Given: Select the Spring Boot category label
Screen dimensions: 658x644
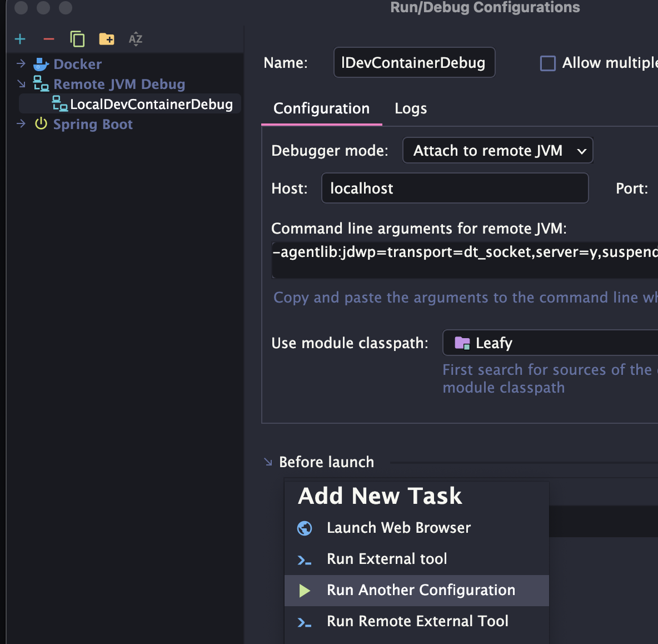Looking at the screenshot, I should tap(93, 124).
